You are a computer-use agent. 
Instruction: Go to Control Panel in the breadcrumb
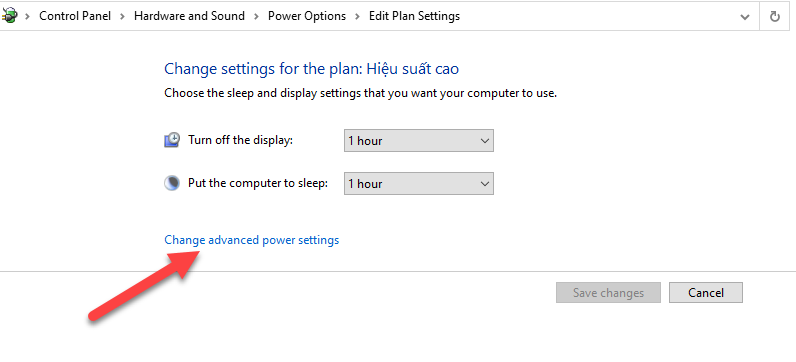click(75, 16)
